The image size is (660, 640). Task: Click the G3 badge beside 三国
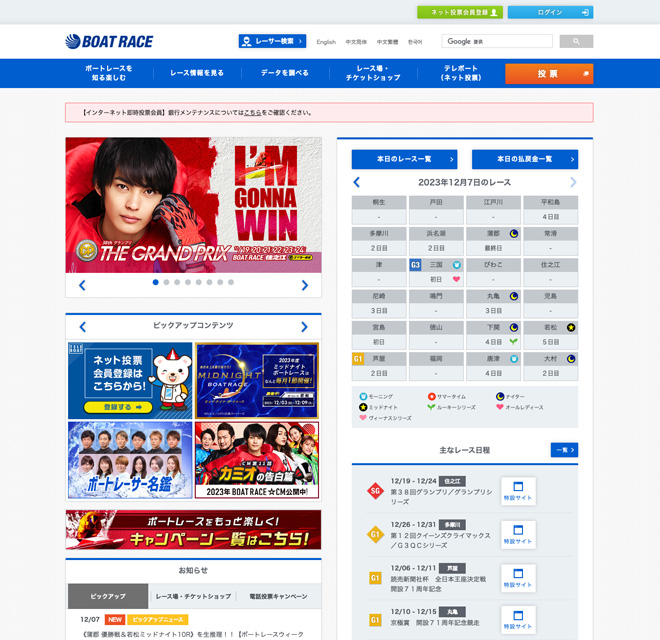point(415,265)
